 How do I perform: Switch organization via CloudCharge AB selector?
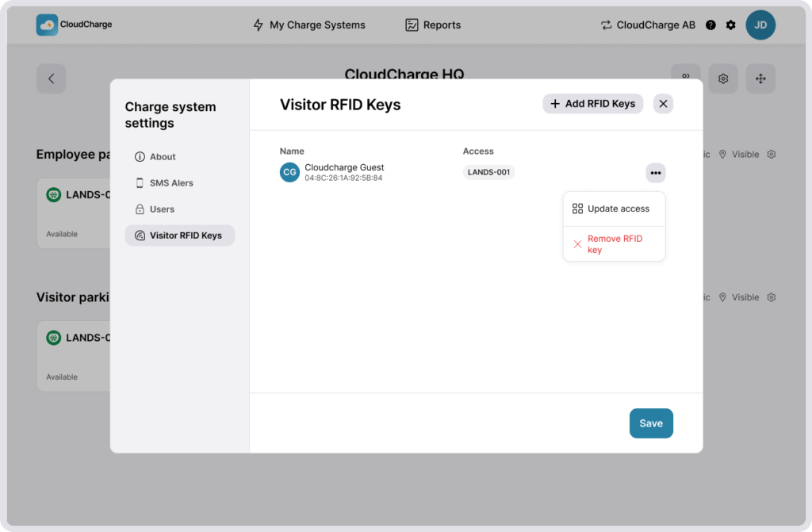pos(648,25)
